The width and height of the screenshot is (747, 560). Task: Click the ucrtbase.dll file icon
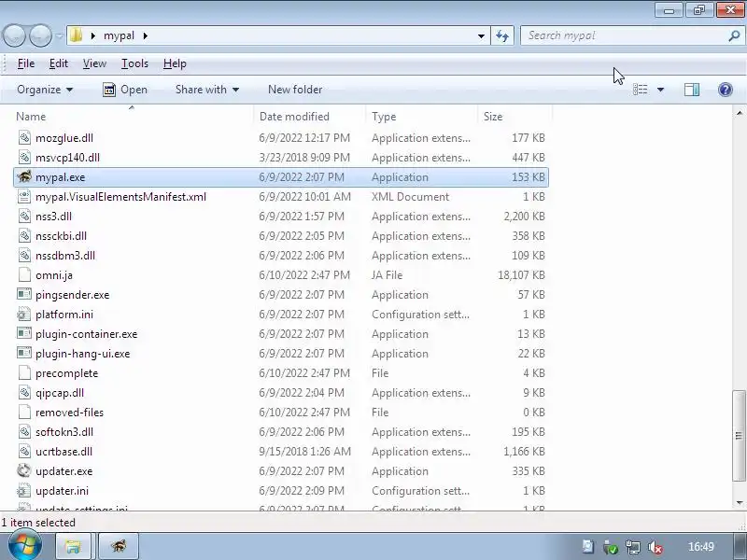[24, 451]
